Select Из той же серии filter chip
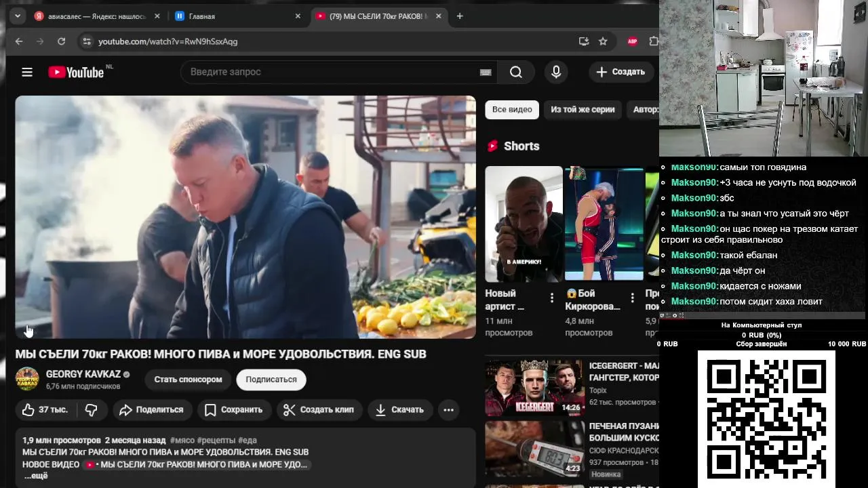The width and height of the screenshot is (868, 488). point(583,109)
